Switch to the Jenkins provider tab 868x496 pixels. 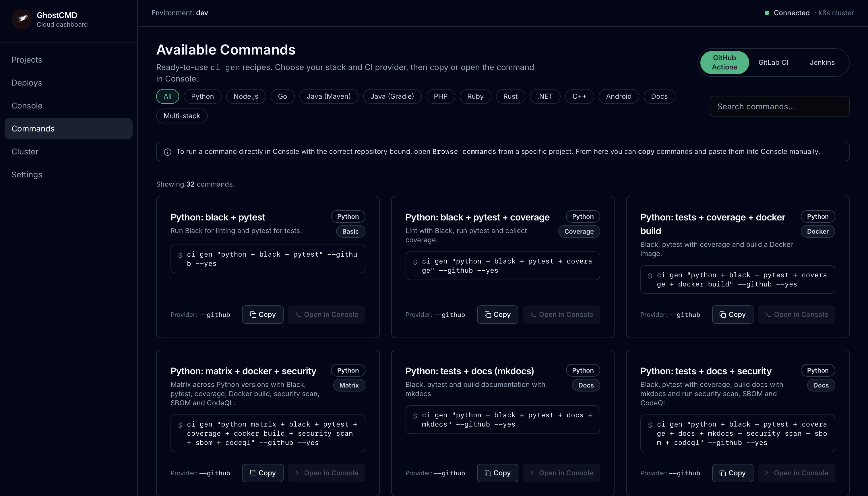pos(822,62)
